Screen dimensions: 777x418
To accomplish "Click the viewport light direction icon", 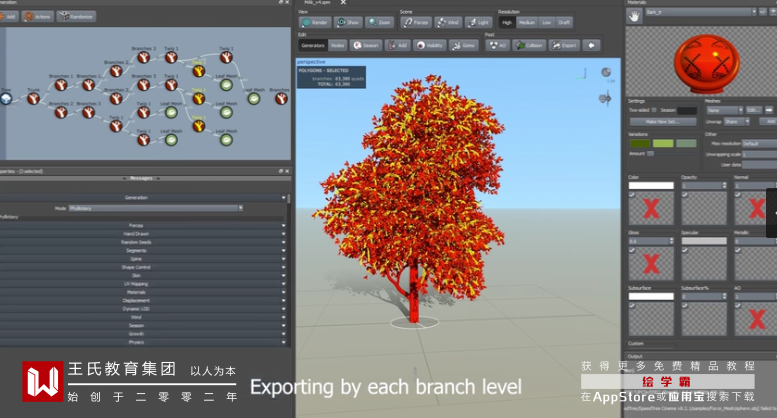I will tap(605, 99).
